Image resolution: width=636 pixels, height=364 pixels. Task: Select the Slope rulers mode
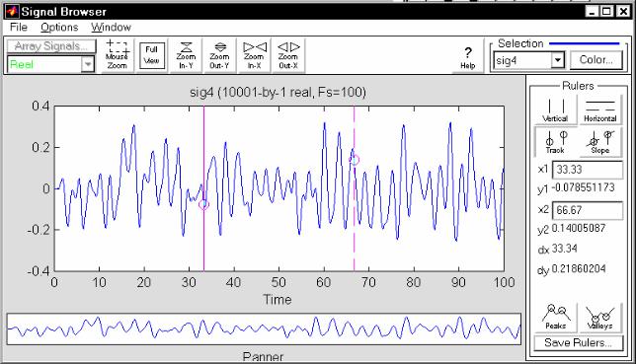click(599, 141)
